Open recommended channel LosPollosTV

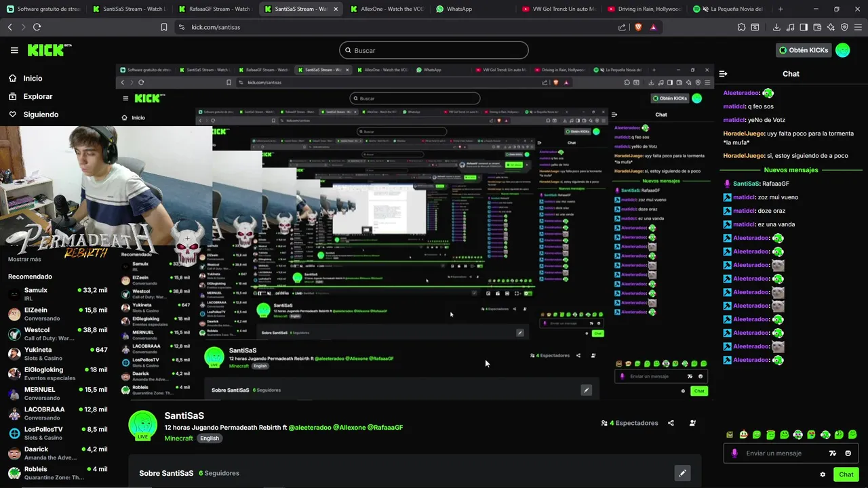click(58, 433)
